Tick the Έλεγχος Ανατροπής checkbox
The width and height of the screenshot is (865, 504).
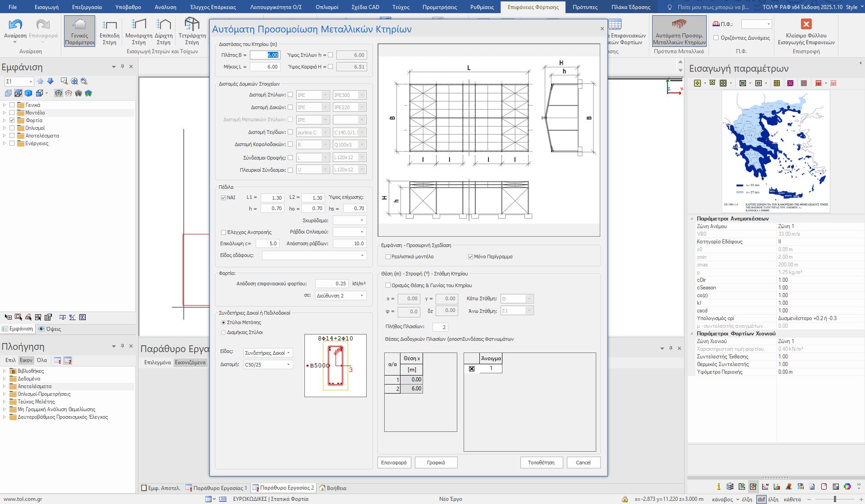pyautogui.click(x=223, y=232)
